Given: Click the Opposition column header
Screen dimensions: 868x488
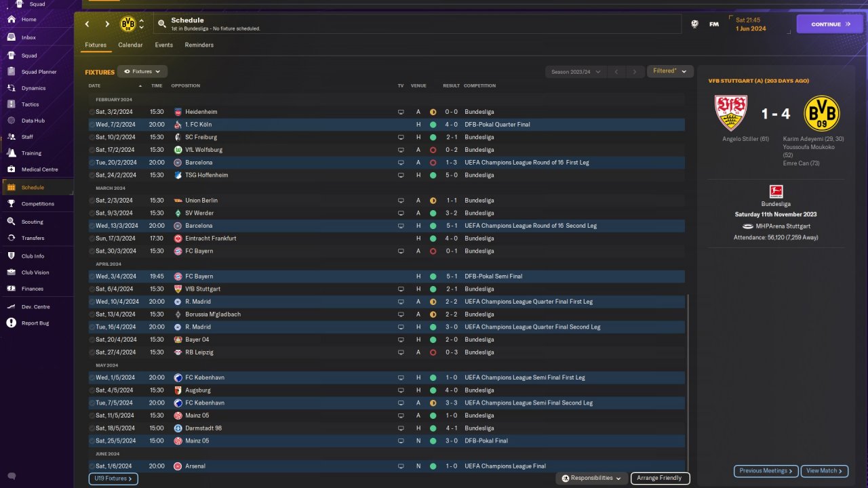Looking at the screenshot, I should click(186, 86).
